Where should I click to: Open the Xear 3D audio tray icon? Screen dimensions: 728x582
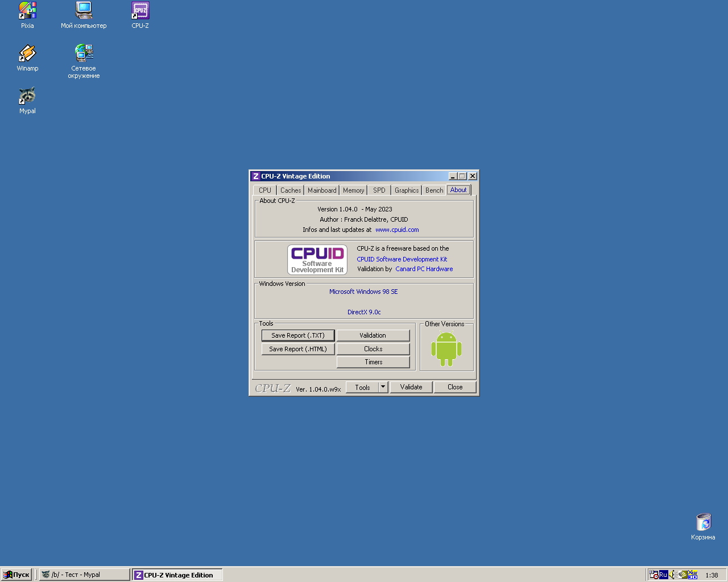click(693, 575)
